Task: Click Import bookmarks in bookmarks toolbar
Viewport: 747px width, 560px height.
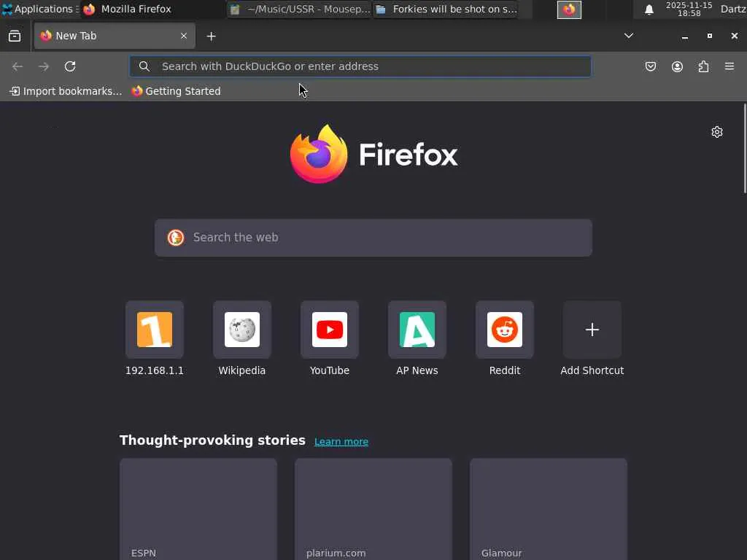Action: click(x=66, y=91)
